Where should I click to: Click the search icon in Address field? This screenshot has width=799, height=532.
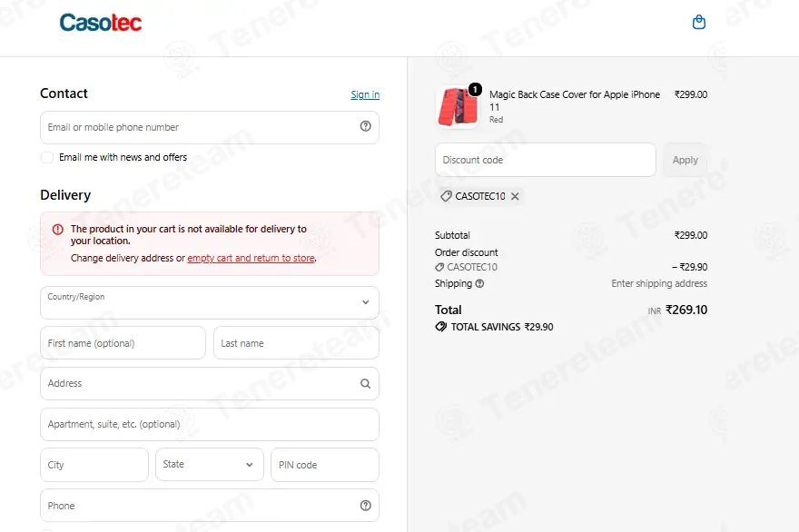(365, 383)
